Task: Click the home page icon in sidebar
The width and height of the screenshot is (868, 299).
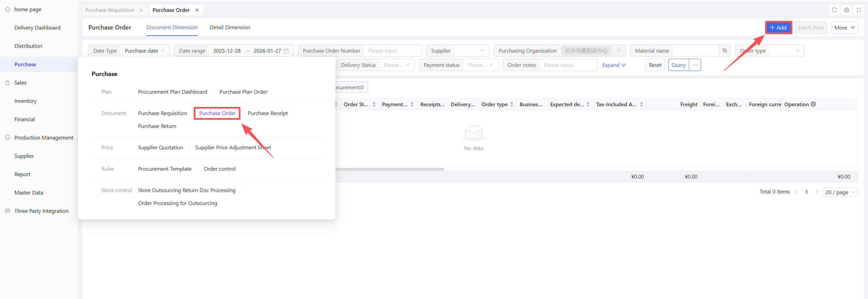Action: click(x=7, y=10)
